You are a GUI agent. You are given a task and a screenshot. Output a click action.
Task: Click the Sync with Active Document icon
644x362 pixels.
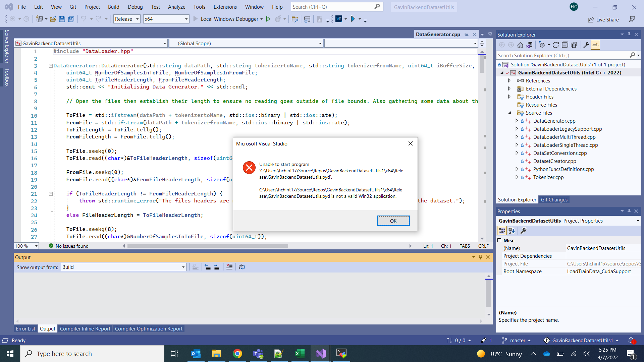pyautogui.click(x=529, y=45)
